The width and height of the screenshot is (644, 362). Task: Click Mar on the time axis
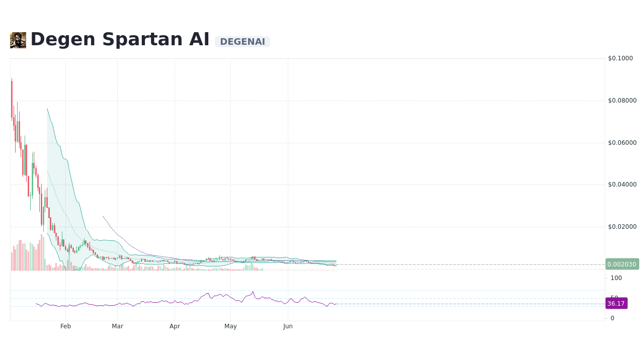[x=117, y=326]
